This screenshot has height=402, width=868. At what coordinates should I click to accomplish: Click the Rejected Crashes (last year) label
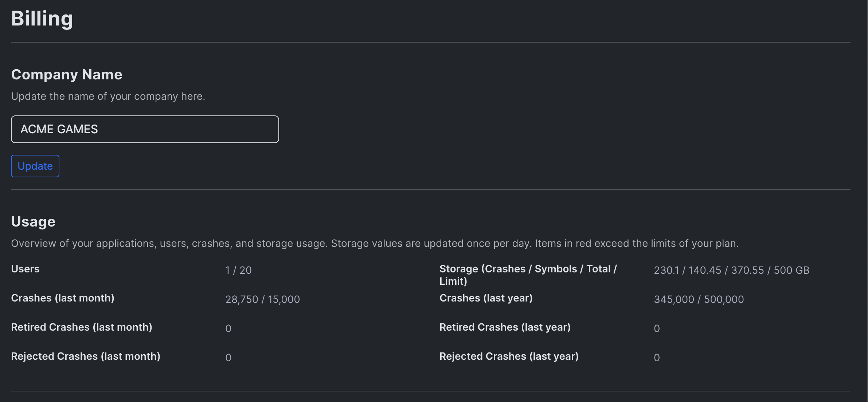point(509,356)
